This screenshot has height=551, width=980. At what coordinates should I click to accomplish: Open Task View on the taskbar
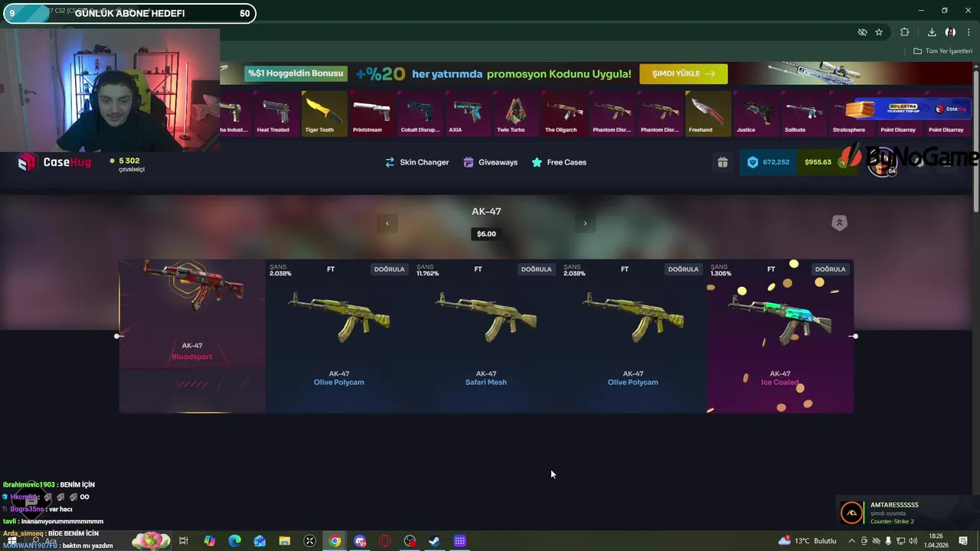(x=184, y=541)
